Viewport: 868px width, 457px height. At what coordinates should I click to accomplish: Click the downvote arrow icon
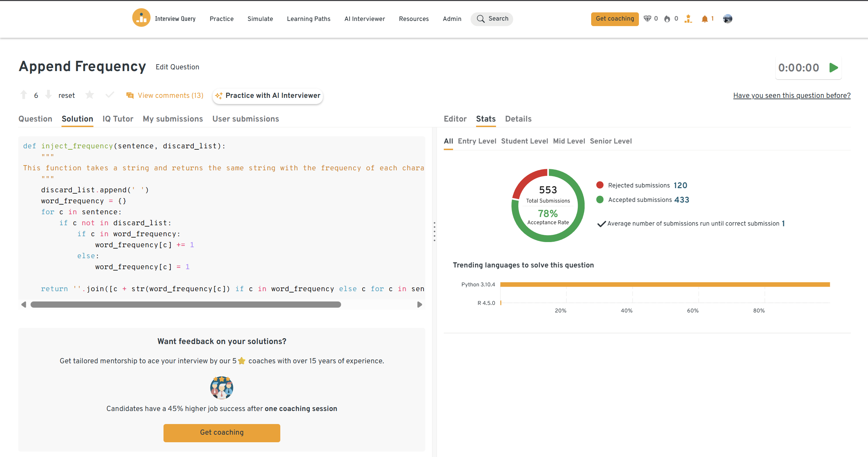coord(48,94)
